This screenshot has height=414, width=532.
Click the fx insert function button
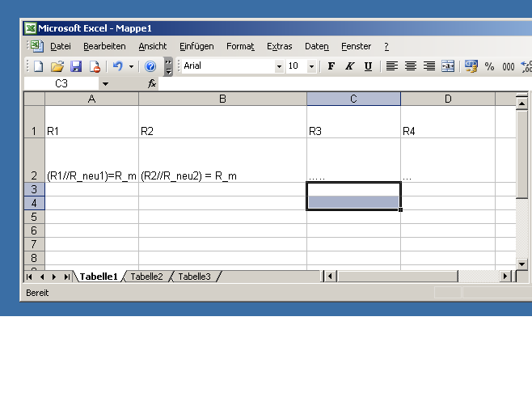[152, 83]
